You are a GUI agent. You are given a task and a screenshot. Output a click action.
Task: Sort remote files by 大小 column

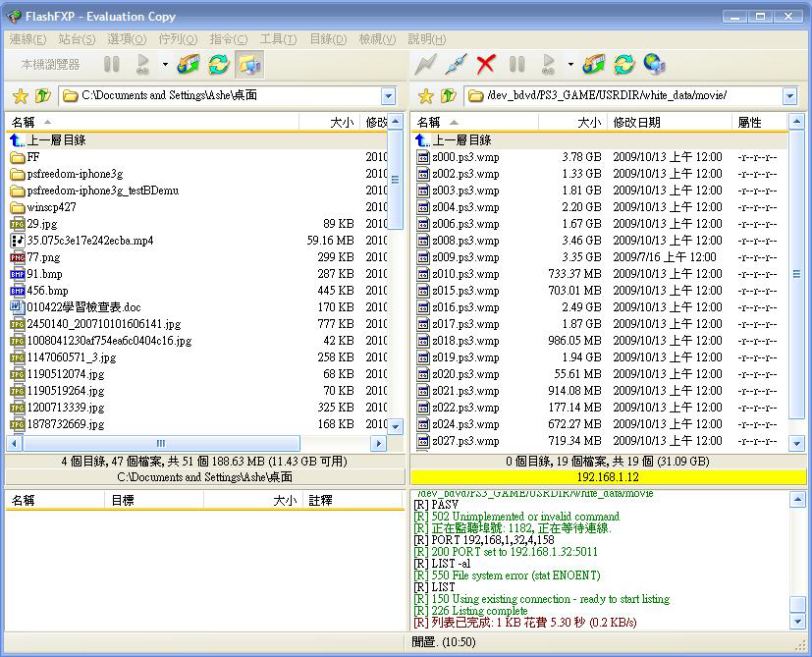(x=572, y=123)
